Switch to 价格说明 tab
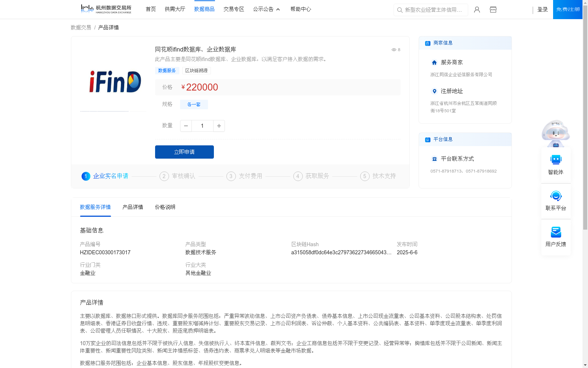This screenshot has width=588, height=368. (165, 207)
